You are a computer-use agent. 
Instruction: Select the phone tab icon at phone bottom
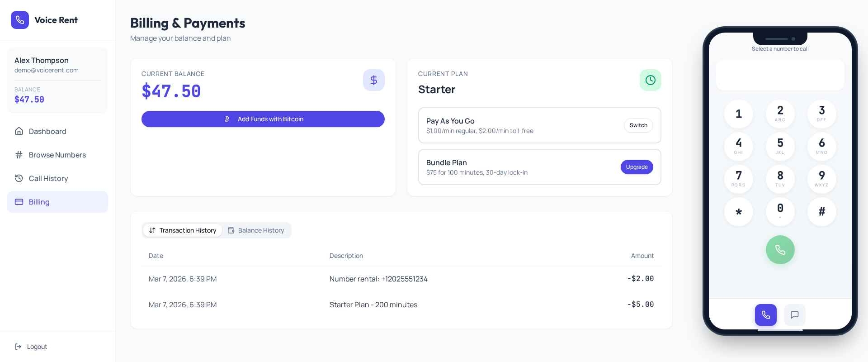[x=765, y=315]
